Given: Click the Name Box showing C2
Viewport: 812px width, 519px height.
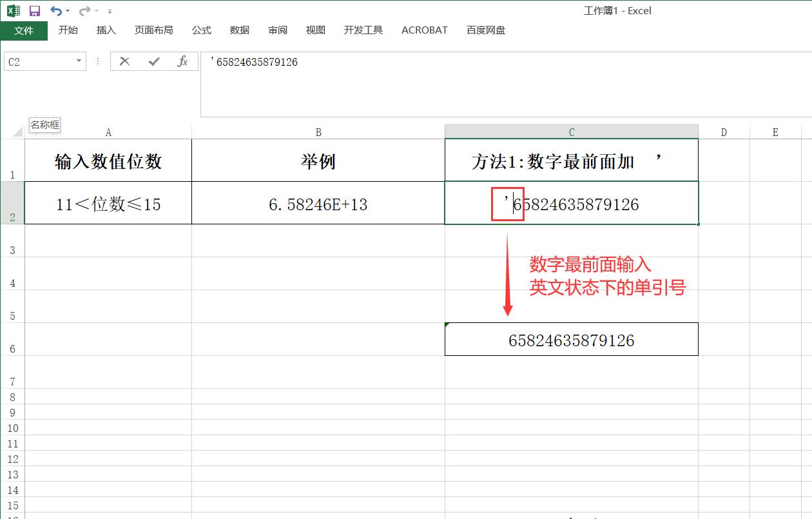Looking at the screenshot, I should (39, 62).
